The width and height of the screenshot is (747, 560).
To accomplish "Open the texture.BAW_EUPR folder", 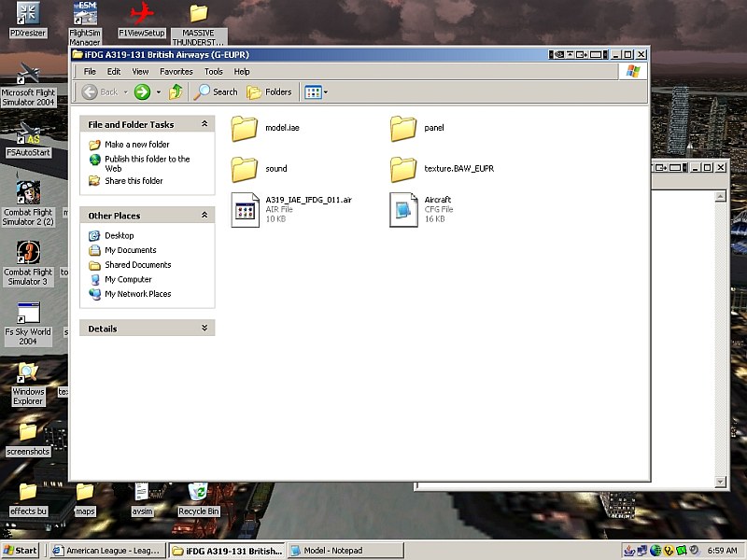I will 403,169.
